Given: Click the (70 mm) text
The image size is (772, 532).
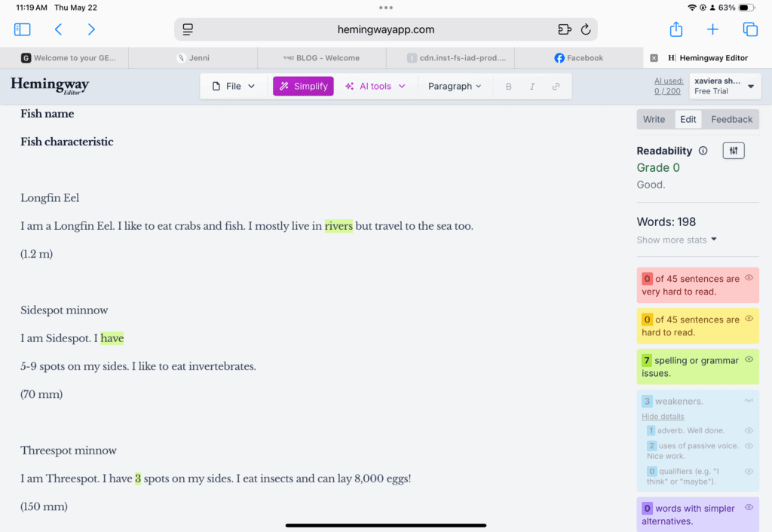Looking at the screenshot, I should click(41, 395).
